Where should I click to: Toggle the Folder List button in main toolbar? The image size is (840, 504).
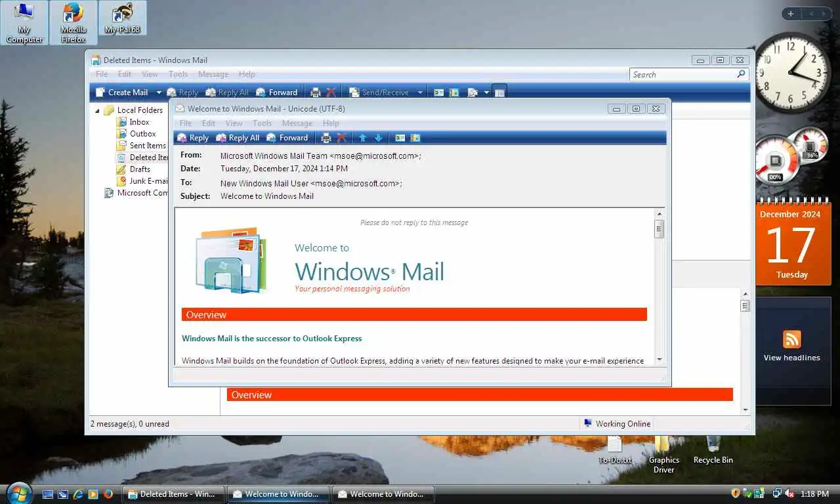(499, 93)
